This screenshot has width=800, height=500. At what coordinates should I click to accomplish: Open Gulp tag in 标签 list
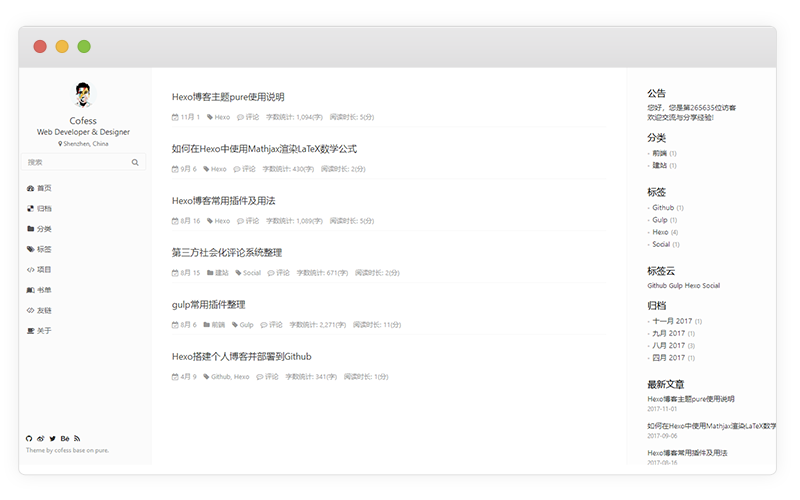[x=660, y=220]
